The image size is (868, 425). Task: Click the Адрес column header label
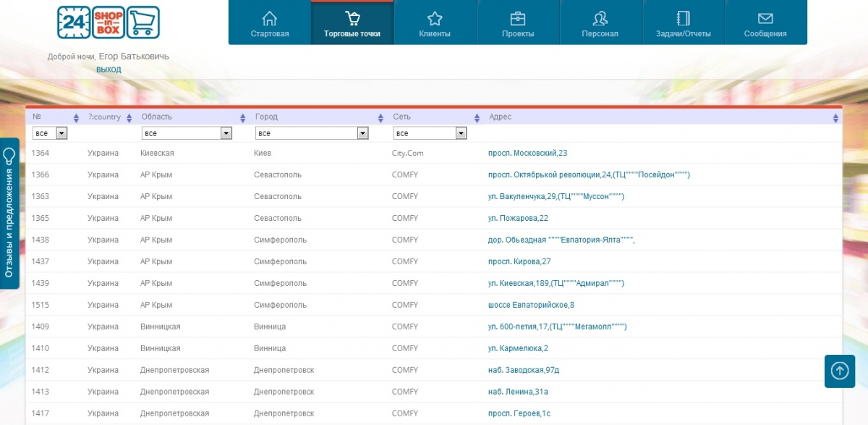501,117
